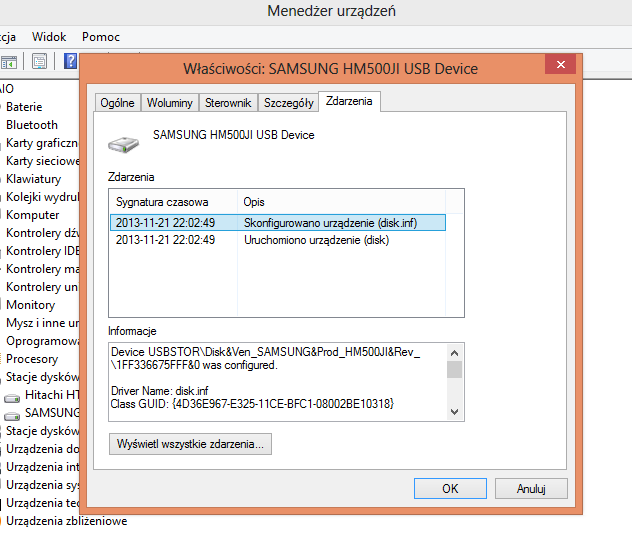The image size is (632, 534).
Task: Select Stacje dysków entry below SAMSUNG
Action: (42, 431)
